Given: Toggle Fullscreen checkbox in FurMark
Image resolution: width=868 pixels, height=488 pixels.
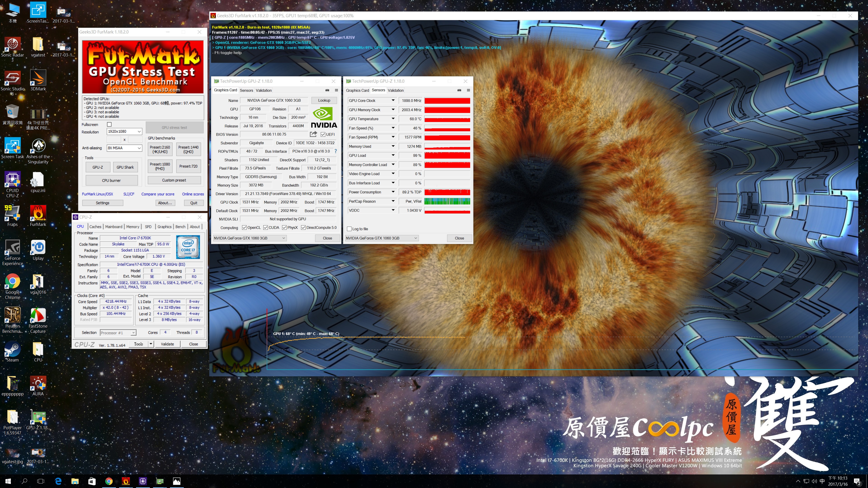Looking at the screenshot, I should pos(109,124).
